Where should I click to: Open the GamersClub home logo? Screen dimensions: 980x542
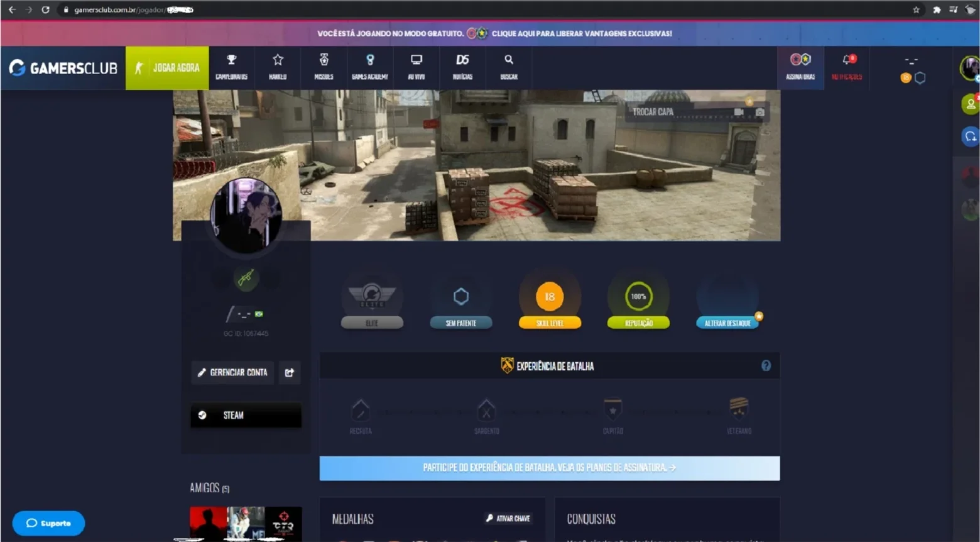pyautogui.click(x=63, y=68)
